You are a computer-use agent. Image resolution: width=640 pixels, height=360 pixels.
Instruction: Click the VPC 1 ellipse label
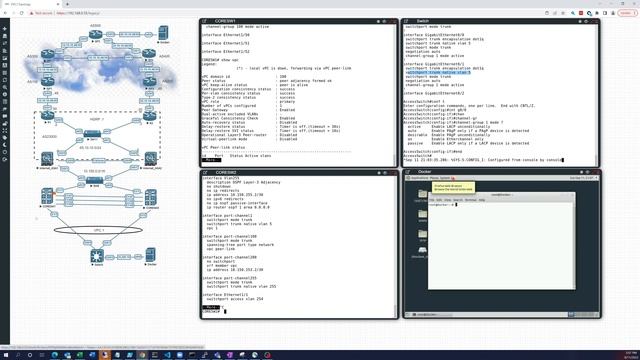pos(98,230)
